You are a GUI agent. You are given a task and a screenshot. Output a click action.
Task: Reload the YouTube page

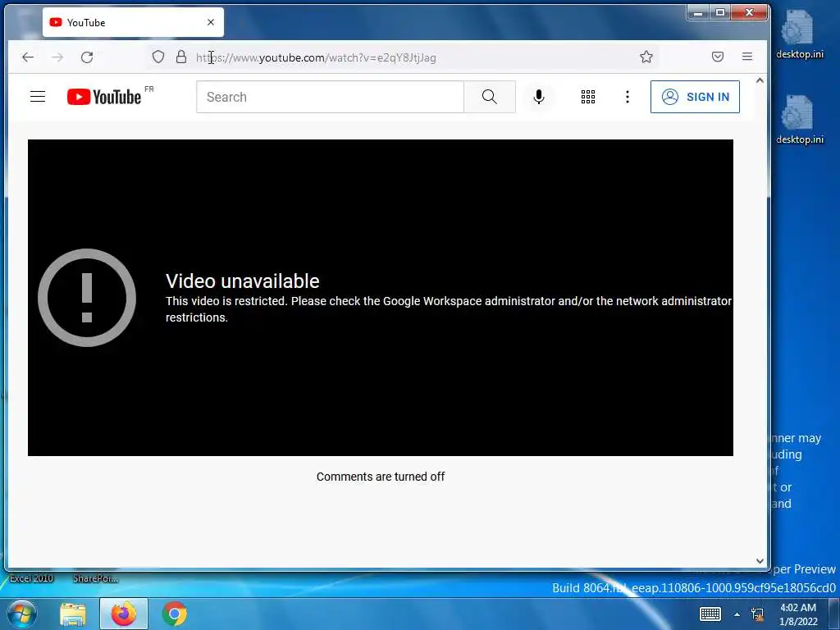point(87,57)
